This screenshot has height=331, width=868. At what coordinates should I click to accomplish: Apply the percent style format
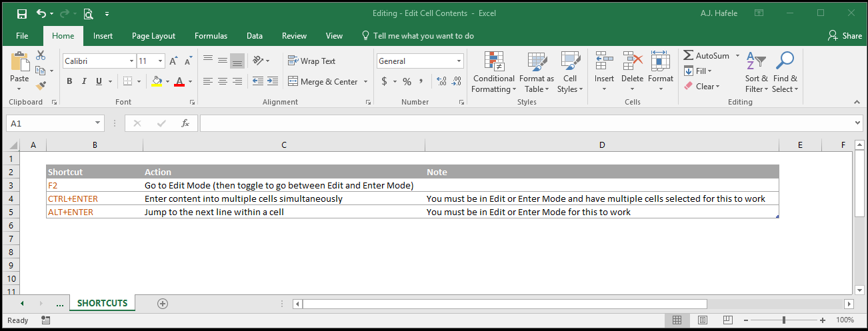pyautogui.click(x=407, y=81)
